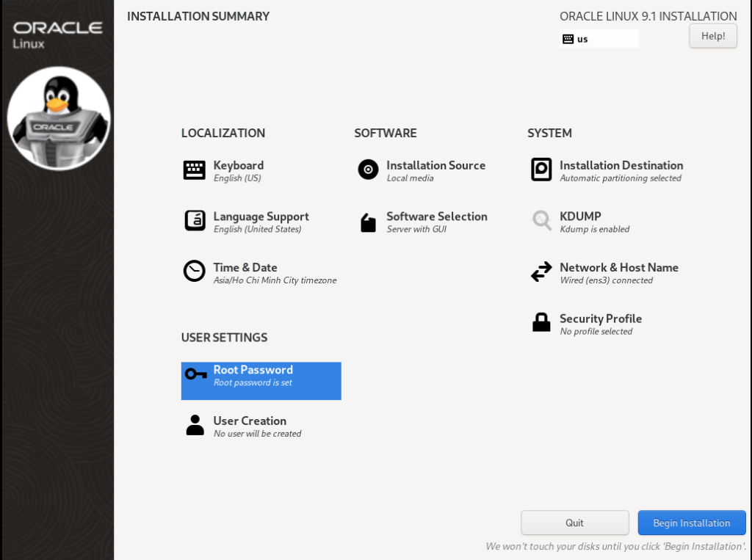Click the Oracle Linux penguin mascot image

[59, 117]
